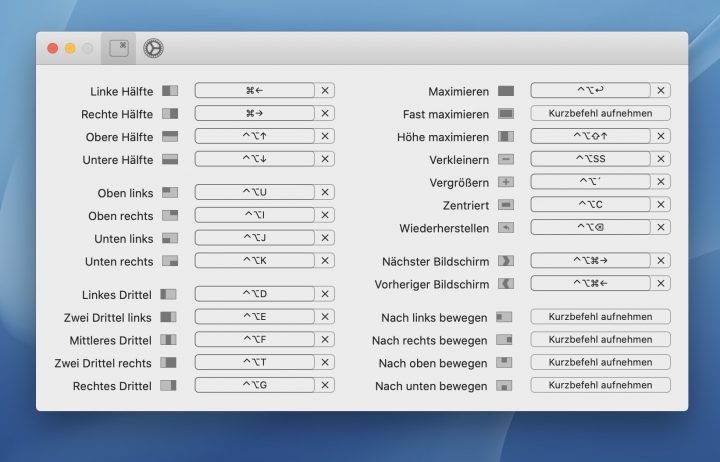Click the Verkleinern minus icon
Image resolution: width=720 pixels, height=462 pixels.
click(505, 159)
